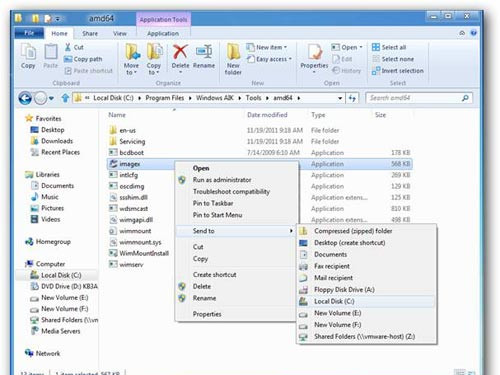This screenshot has height=375, width=500.
Task: Click Tools in the address bar
Action: (x=253, y=98)
